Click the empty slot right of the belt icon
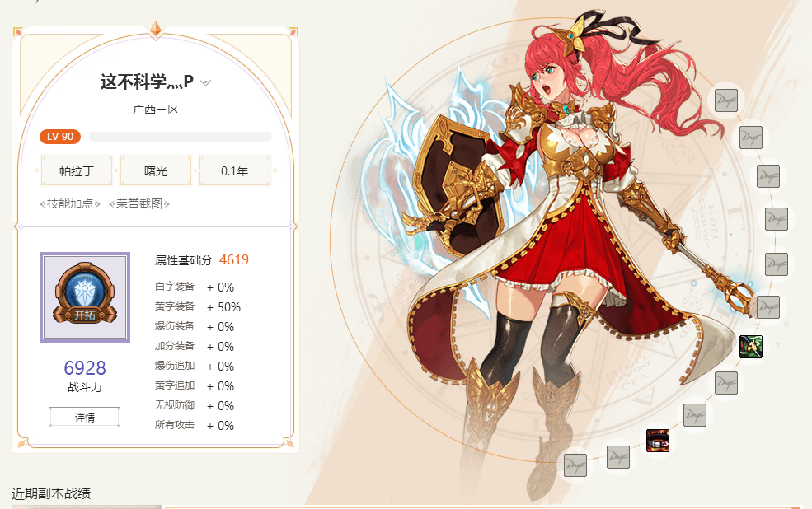This screenshot has height=509, width=812. tap(694, 415)
